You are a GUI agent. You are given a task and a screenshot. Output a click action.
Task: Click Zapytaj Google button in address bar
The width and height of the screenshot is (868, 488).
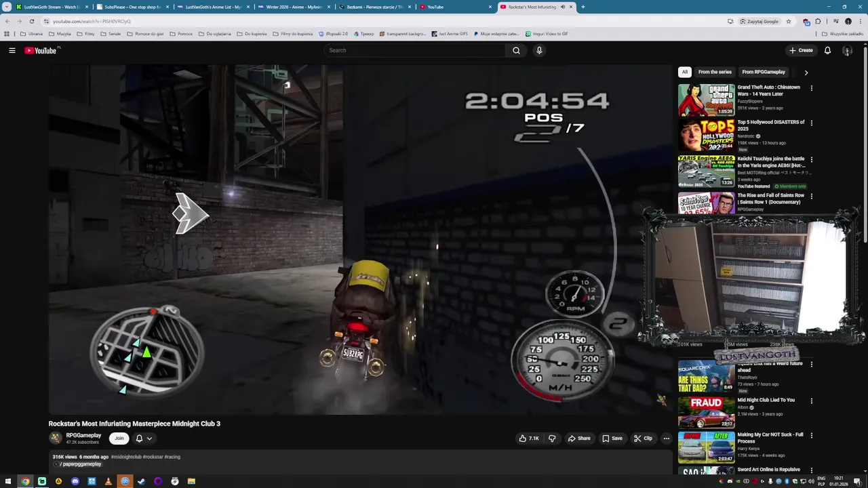[759, 21]
